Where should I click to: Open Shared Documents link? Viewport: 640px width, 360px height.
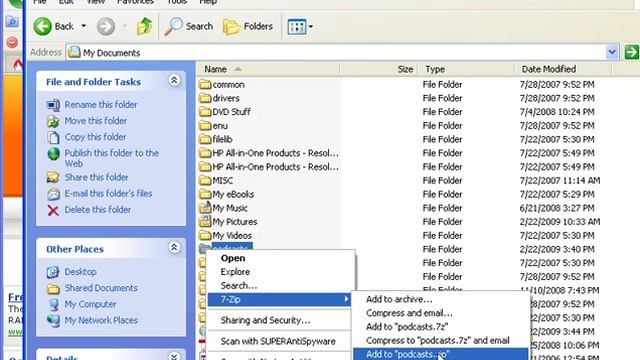pos(101,288)
